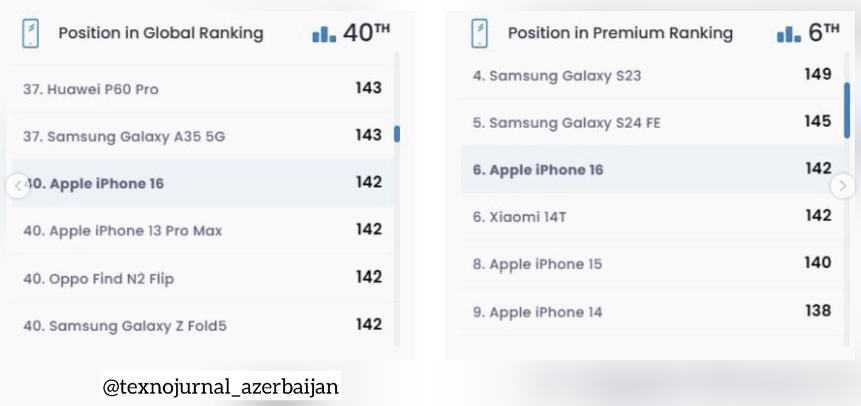This screenshot has width=861, height=406.
Task: Click the Global Ranking list scrollbar thumb
Action: point(397,134)
